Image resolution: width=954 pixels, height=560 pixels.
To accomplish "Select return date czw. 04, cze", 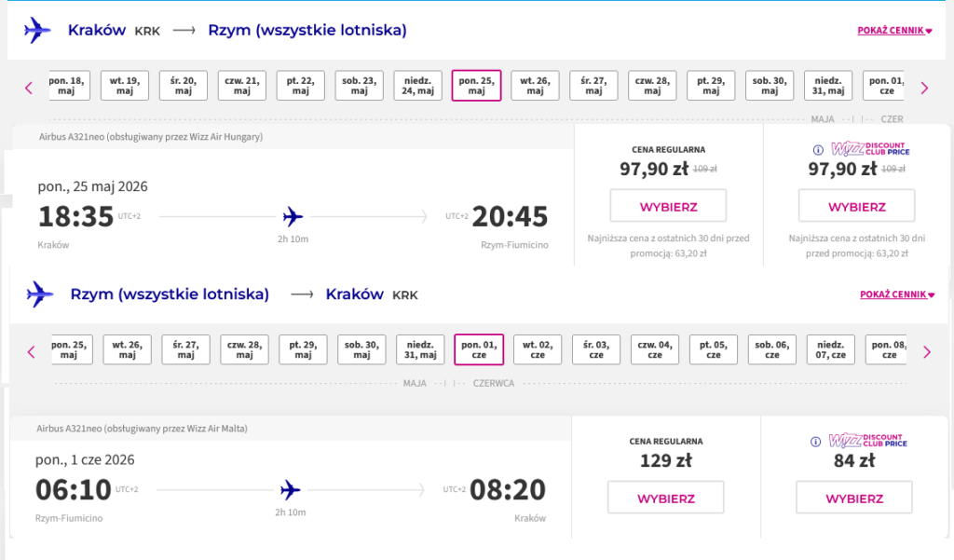I will (x=655, y=350).
